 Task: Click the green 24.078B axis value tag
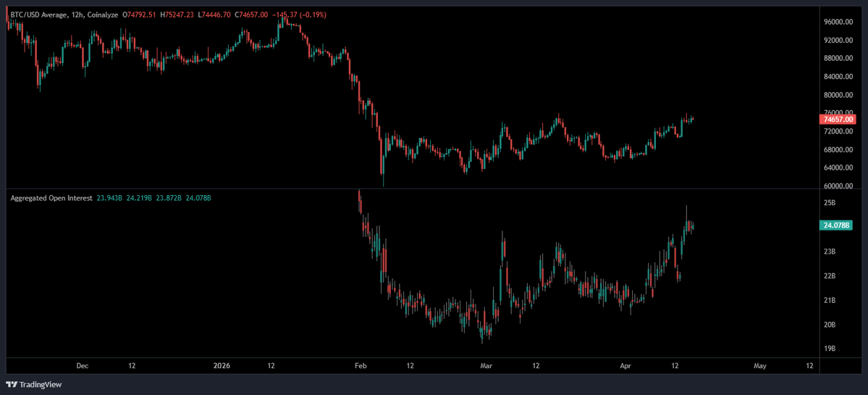[836, 225]
